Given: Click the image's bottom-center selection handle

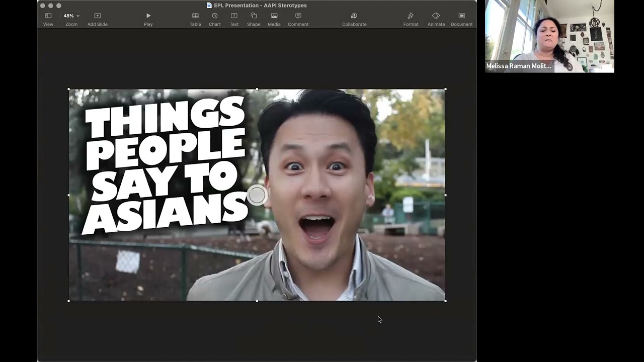Looking at the screenshot, I should 257,301.
